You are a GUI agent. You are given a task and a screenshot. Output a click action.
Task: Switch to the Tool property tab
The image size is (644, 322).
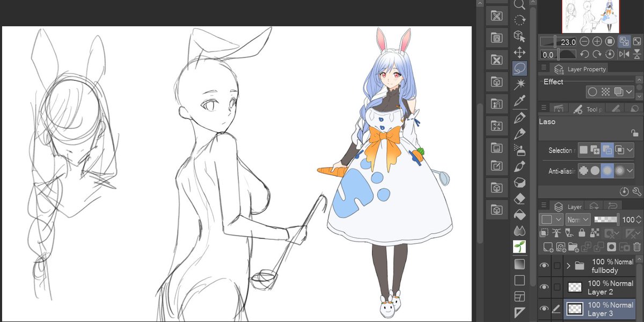pyautogui.click(x=588, y=108)
